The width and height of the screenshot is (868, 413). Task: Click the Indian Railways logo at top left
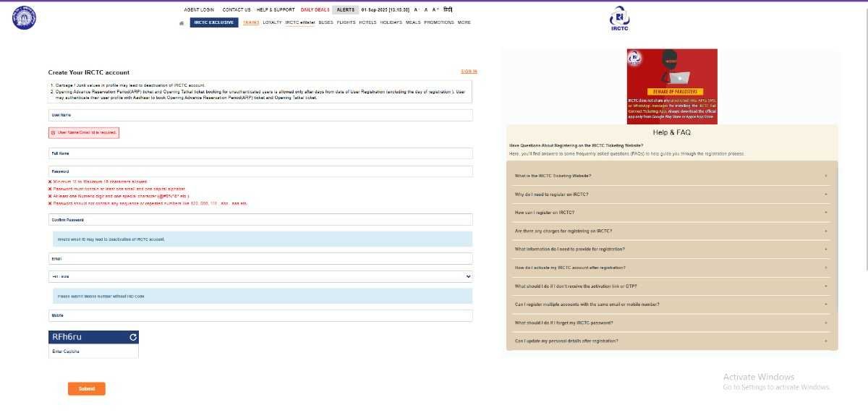coord(23,17)
